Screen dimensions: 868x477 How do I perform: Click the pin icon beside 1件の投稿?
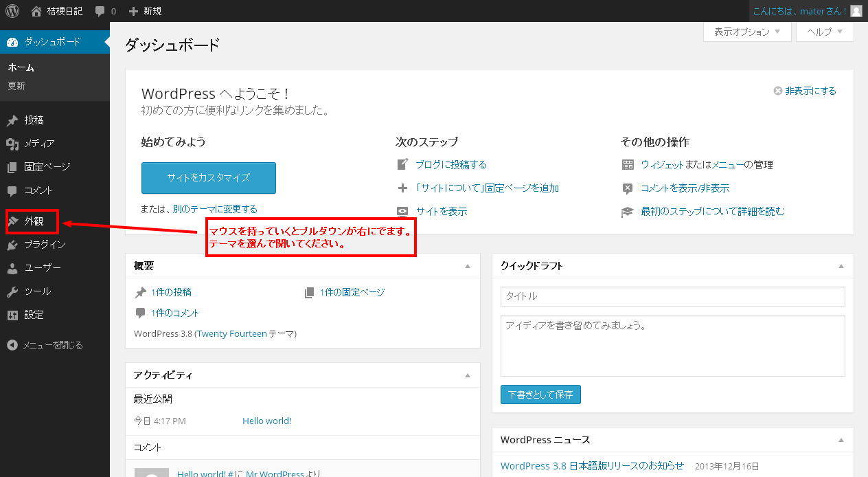tap(141, 292)
